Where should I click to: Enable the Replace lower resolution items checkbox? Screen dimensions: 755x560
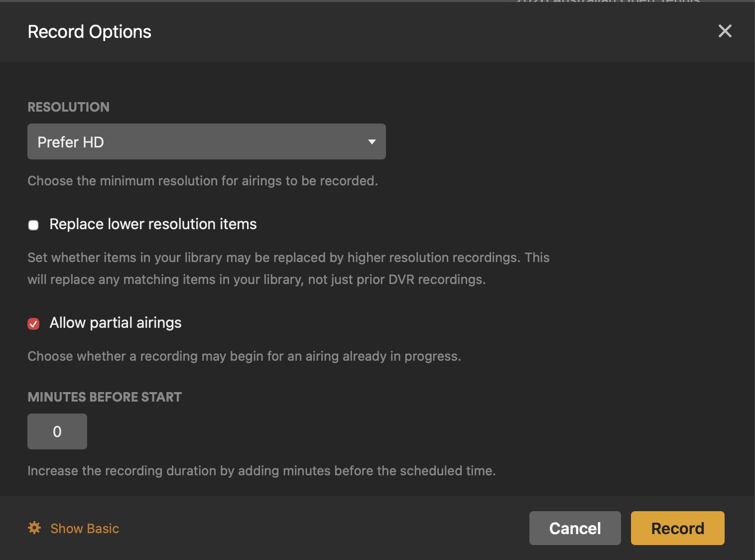pos(33,225)
